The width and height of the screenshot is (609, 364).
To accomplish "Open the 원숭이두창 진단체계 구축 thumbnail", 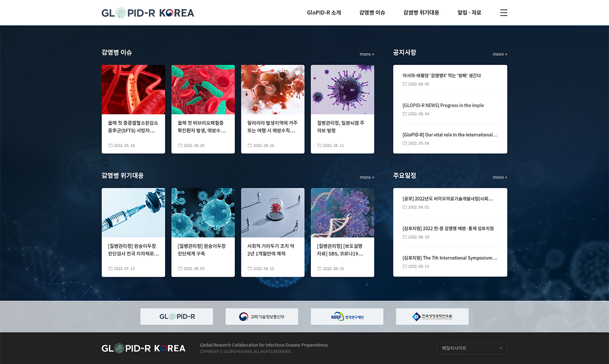I will pyautogui.click(x=203, y=213).
